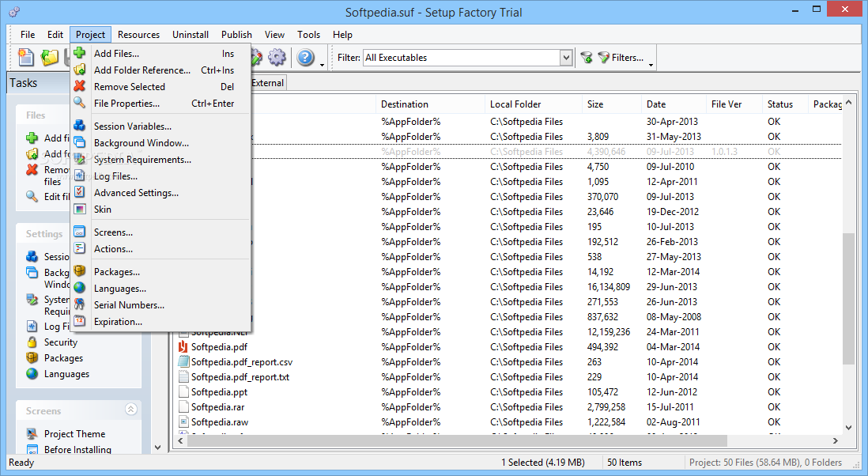Select the Softpedia.ppt file row
The width and height of the screenshot is (868, 476).
(509, 392)
